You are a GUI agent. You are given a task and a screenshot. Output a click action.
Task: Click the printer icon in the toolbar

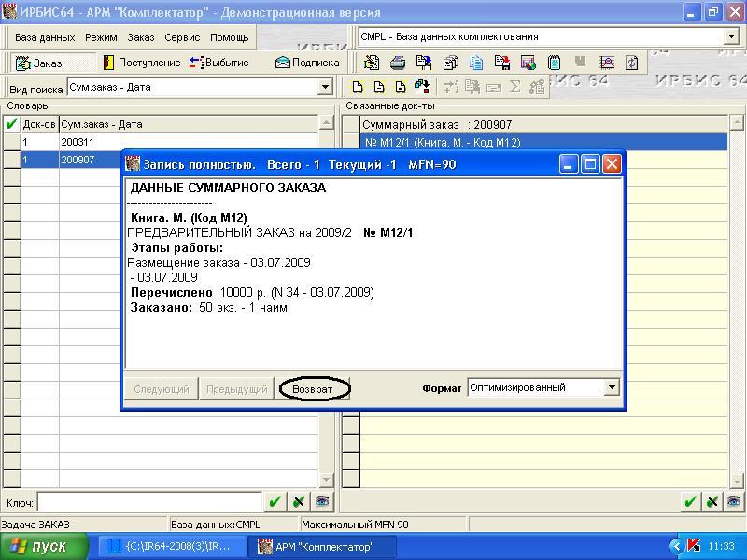point(397,63)
